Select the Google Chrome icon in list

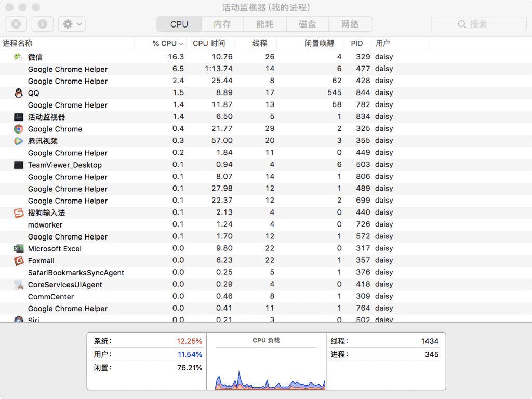pyautogui.click(x=19, y=129)
